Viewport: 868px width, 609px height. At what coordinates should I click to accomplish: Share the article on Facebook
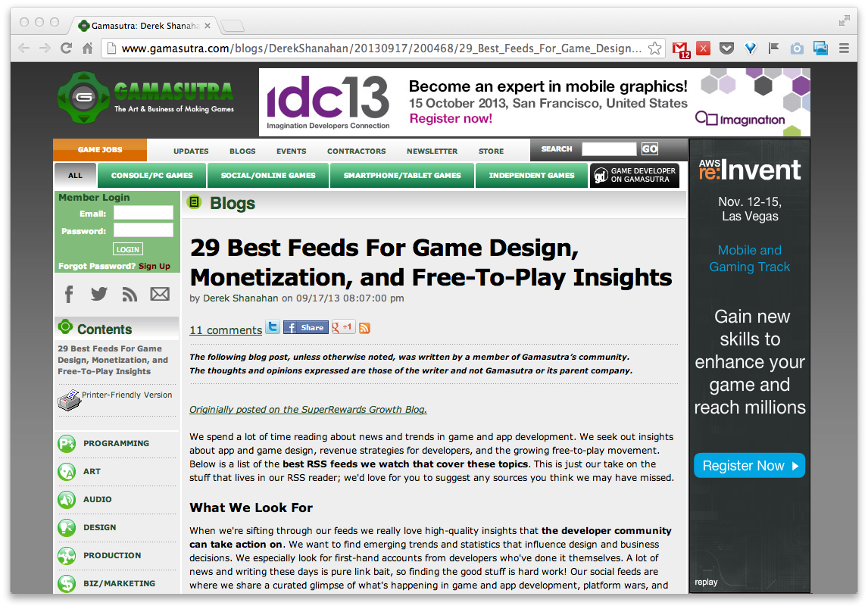coord(305,328)
